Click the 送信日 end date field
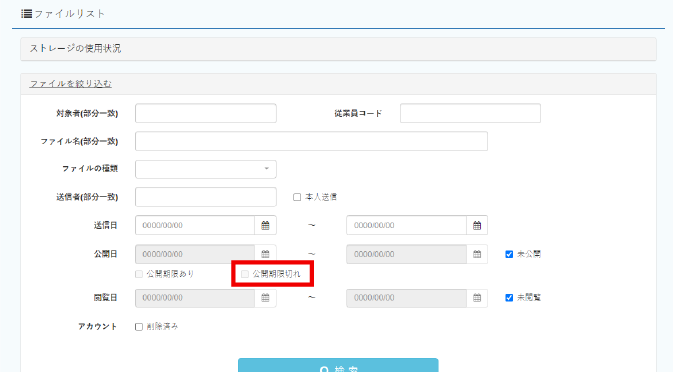The image size is (673, 373). (x=406, y=225)
